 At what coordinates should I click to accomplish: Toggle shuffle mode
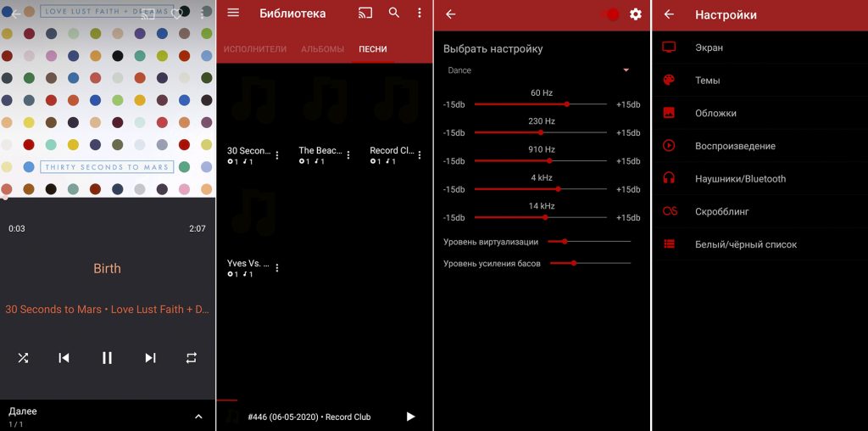pyautogui.click(x=23, y=358)
